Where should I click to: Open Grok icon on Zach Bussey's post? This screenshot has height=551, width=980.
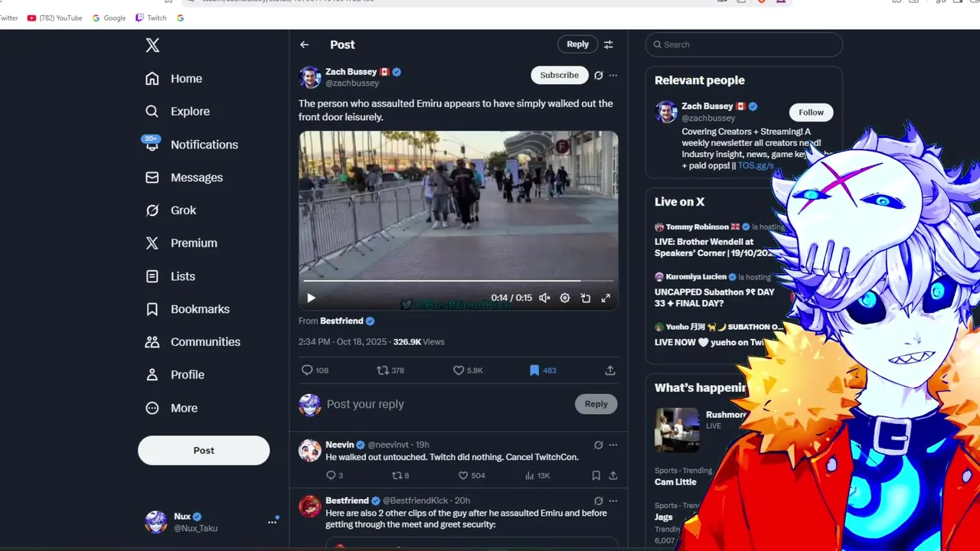(599, 75)
